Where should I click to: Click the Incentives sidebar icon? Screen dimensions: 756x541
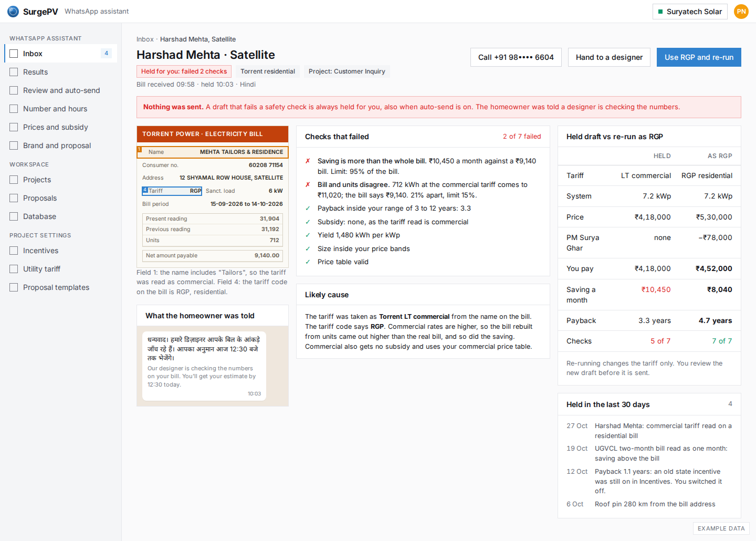(x=14, y=251)
